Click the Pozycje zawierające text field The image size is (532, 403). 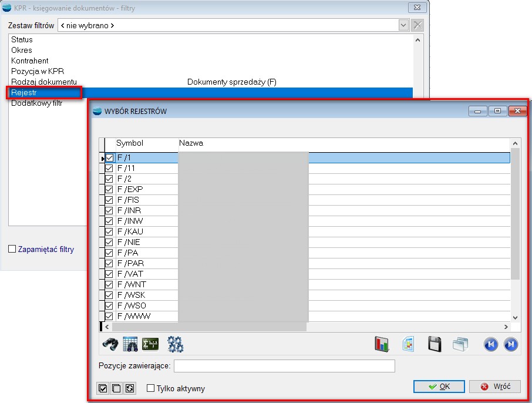[284, 367]
